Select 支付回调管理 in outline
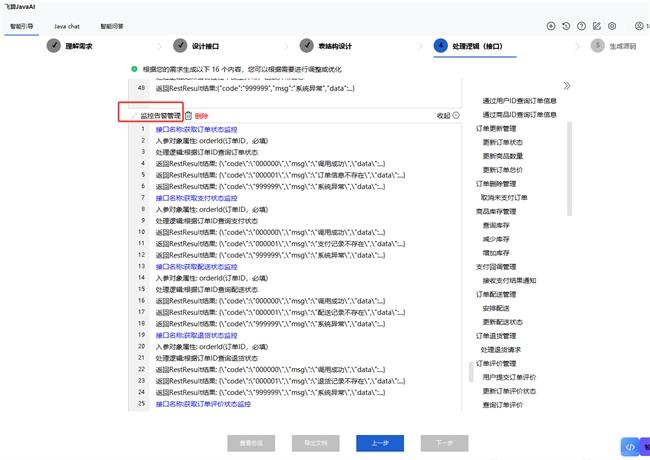Screen dimensions: 650x460 point(496,267)
